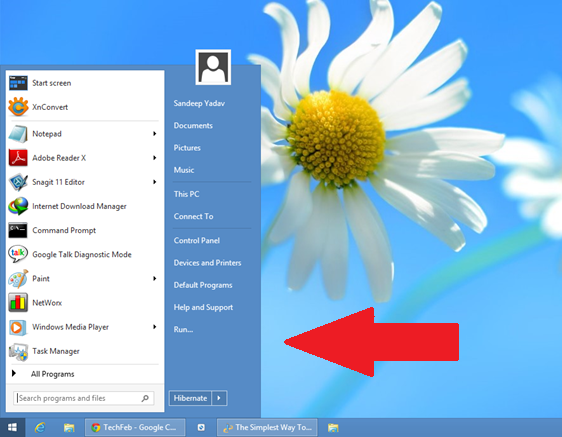
Task: Click the Task Manager label
Action: tap(56, 351)
